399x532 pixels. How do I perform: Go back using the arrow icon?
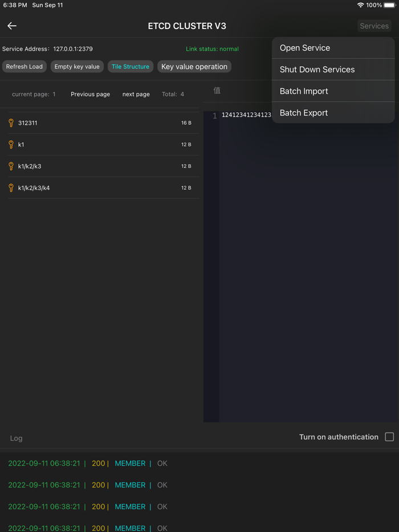click(x=12, y=26)
